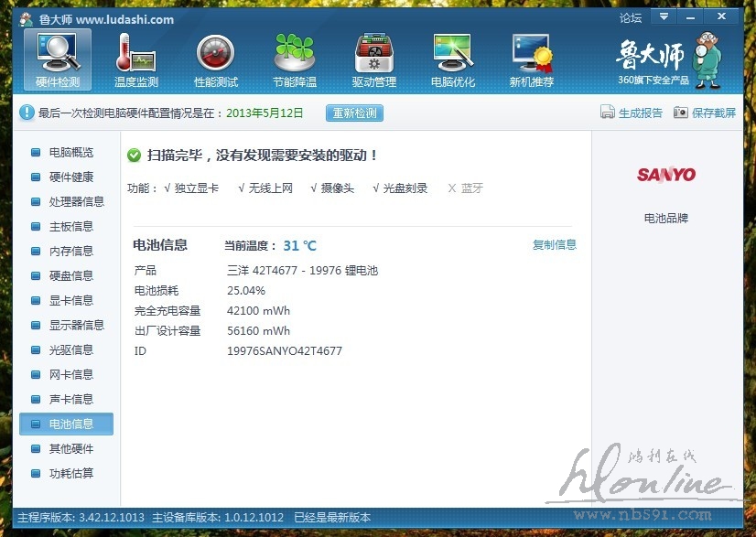Select 功耗估算 power estimation in sidebar

pyautogui.click(x=70, y=474)
